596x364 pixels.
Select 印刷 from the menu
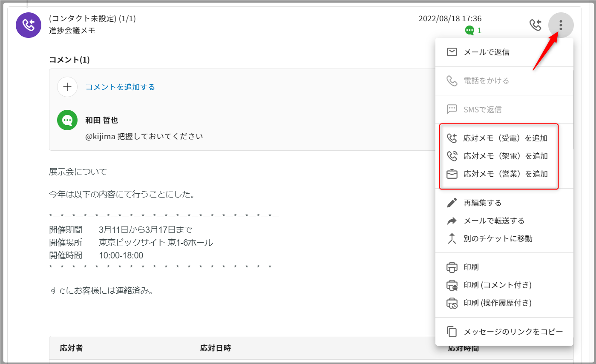(471, 267)
